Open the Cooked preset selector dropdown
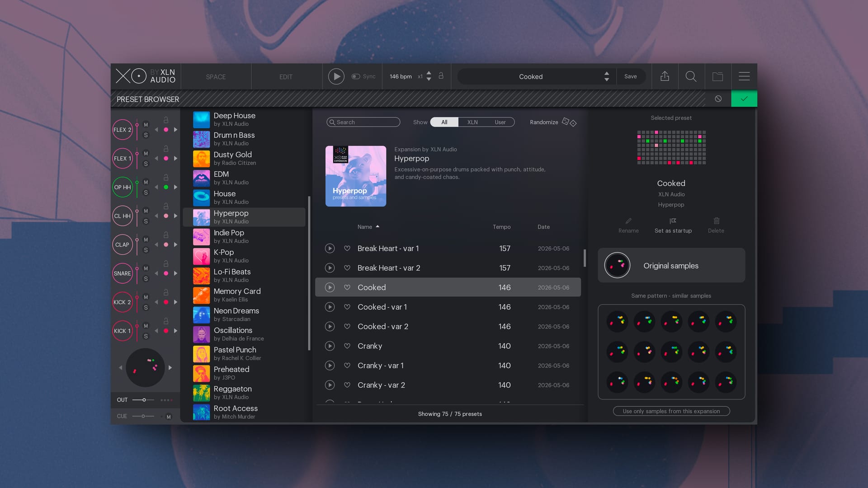The width and height of the screenshot is (868, 488). pyautogui.click(x=536, y=76)
